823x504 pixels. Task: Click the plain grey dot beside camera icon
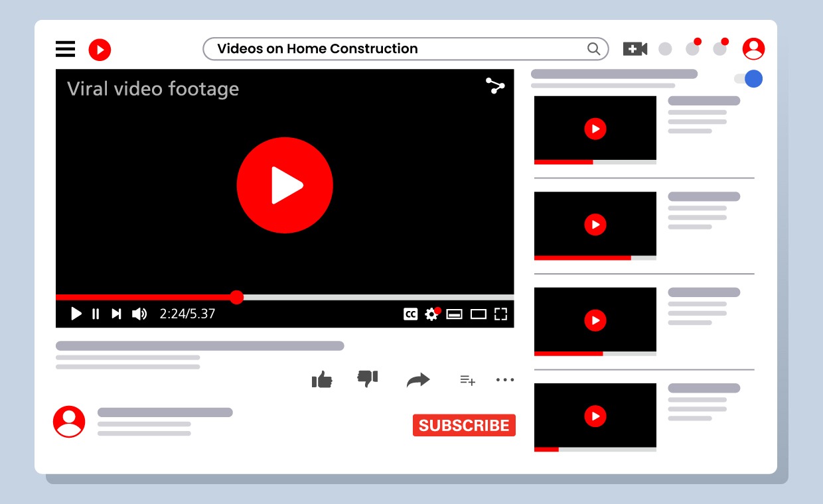665,49
